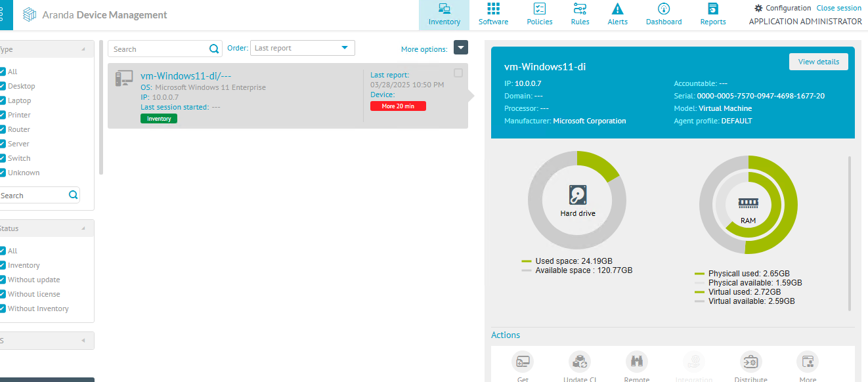
Task: Open the Dashboard tab
Action: pyautogui.click(x=664, y=15)
